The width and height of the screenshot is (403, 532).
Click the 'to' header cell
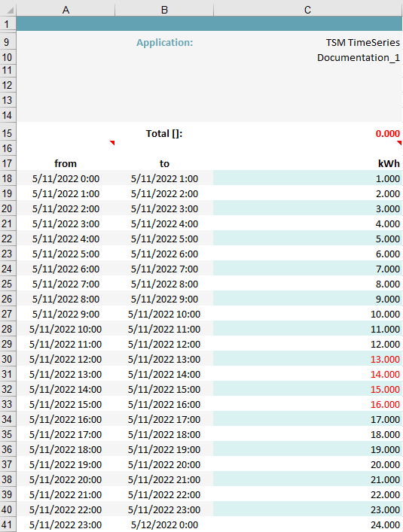point(164,163)
